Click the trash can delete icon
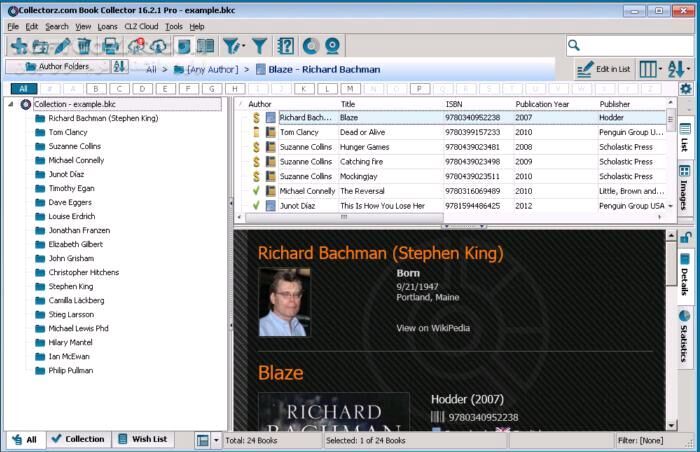This screenshot has width=700, height=452. [84, 46]
